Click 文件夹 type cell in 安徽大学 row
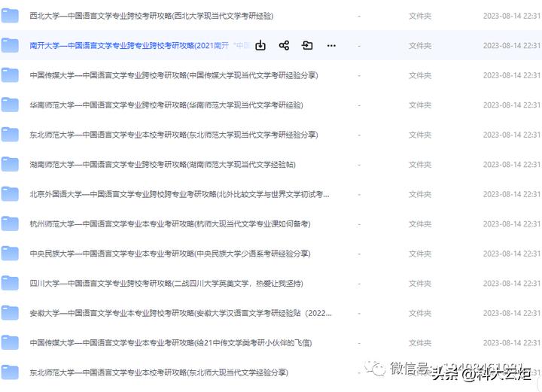This screenshot has height=392, width=542. pyautogui.click(x=420, y=313)
